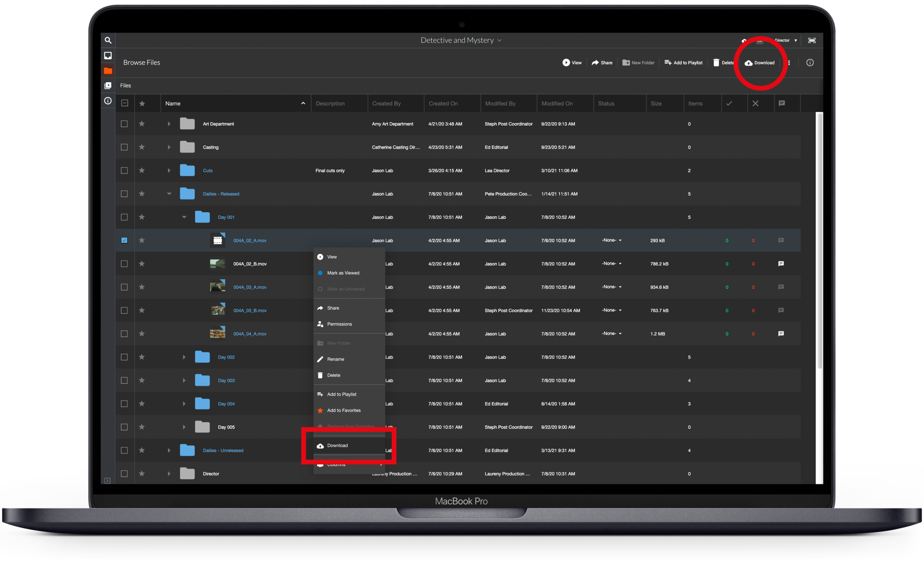Click Add to Playlist in toolbar
Viewport: 924px width, 561px height.
[683, 63]
